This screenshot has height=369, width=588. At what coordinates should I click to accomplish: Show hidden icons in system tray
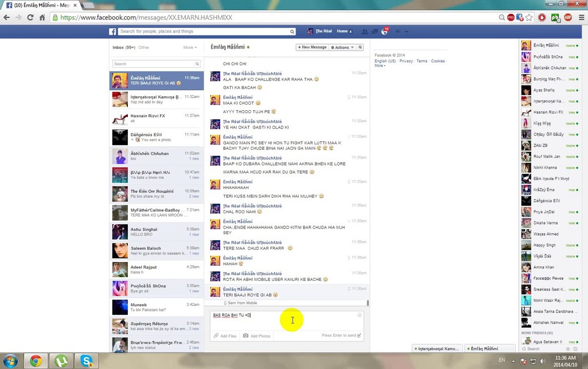514,361
